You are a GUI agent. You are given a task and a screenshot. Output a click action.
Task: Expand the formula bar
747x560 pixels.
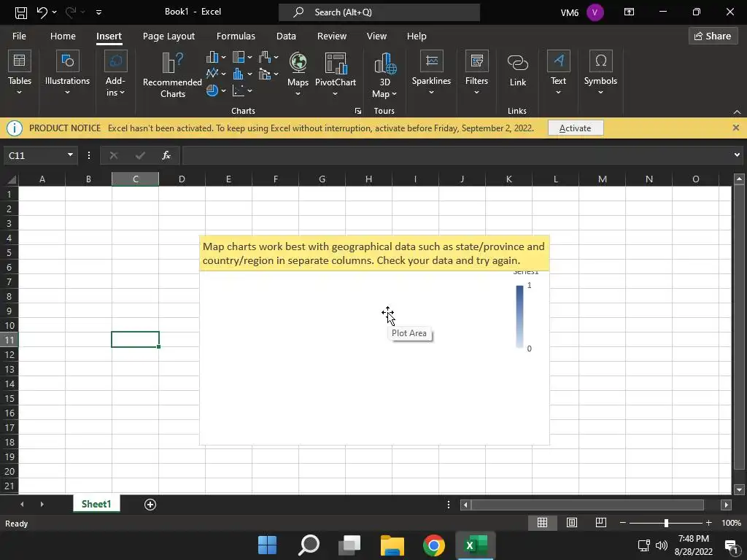[x=737, y=155]
